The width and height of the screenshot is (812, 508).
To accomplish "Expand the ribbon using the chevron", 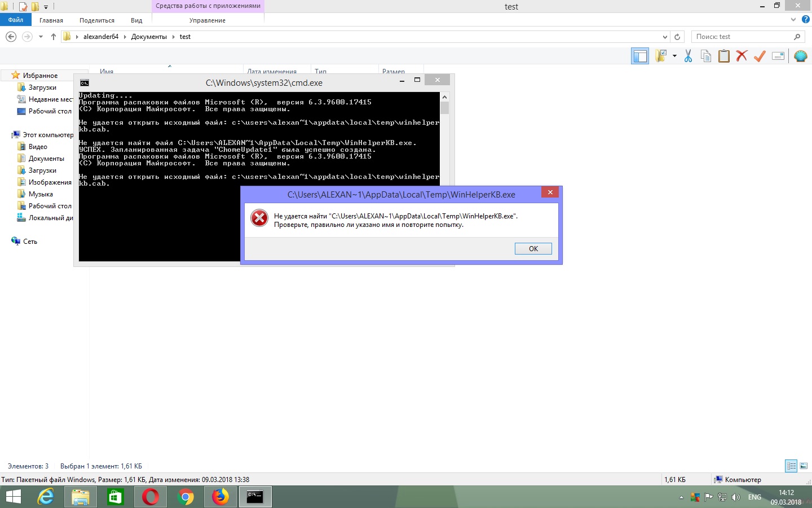I will click(x=794, y=19).
